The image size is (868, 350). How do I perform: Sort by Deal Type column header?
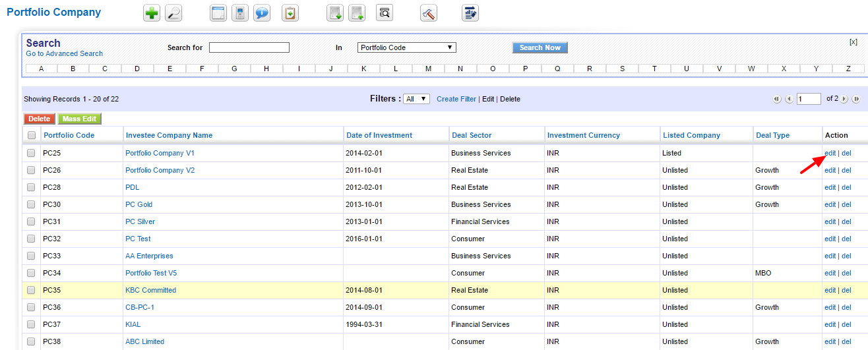coord(772,135)
